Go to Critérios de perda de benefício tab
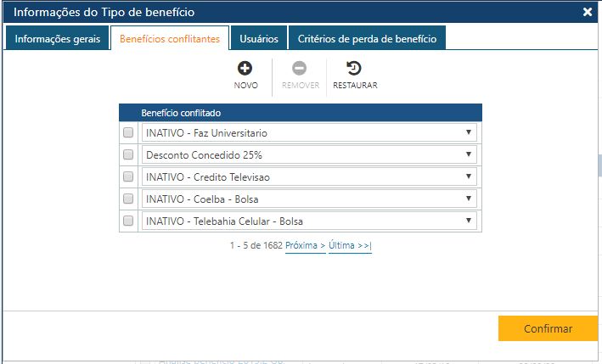 (x=367, y=38)
